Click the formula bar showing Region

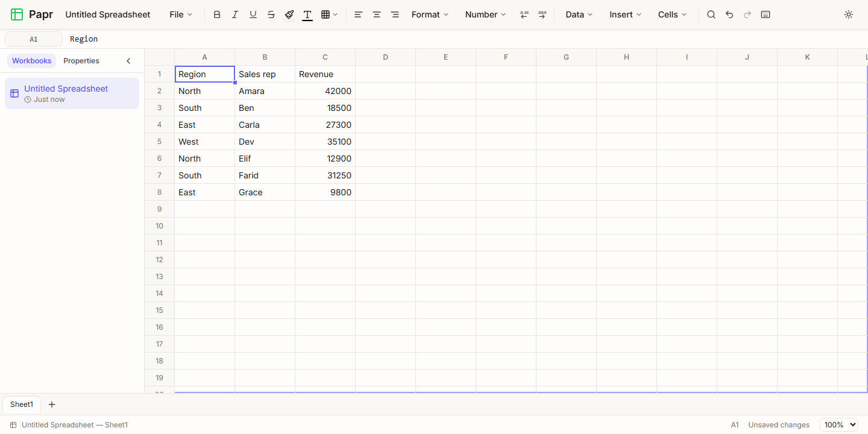click(x=464, y=39)
